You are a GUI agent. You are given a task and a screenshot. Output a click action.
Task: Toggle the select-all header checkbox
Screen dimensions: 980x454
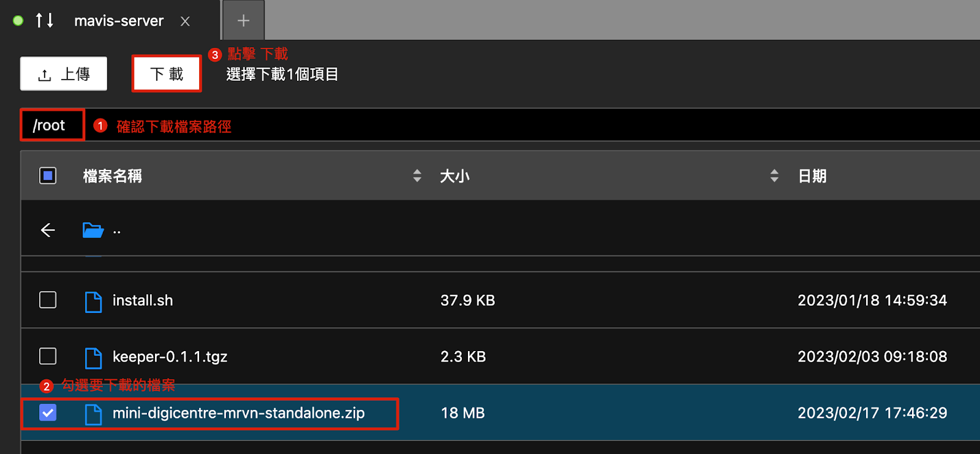pos(48,176)
